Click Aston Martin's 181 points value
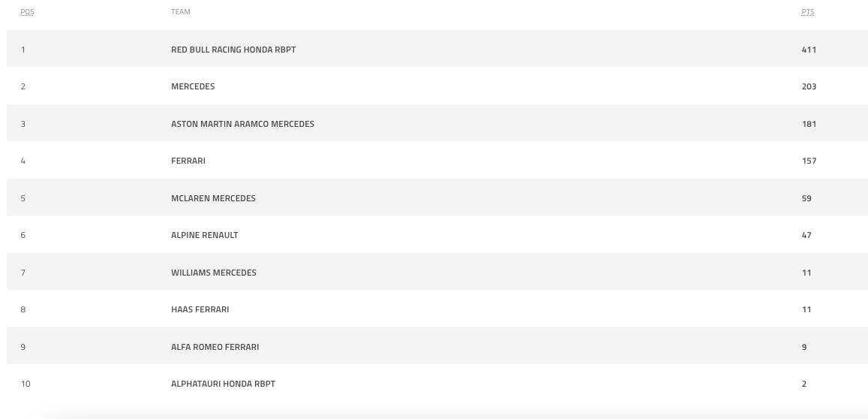The height and width of the screenshot is (419, 868). (x=809, y=124)
